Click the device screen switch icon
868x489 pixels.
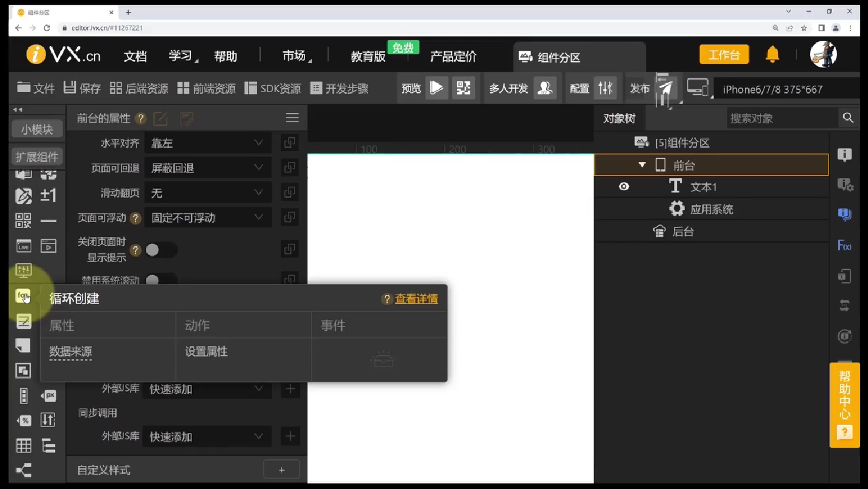(x=698, y=88)
